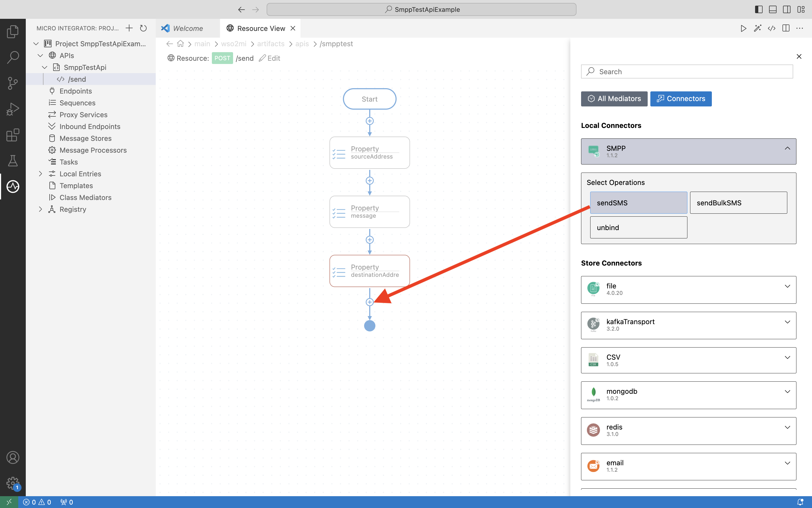This screenshot has width=812, height=508.
Task: Switch to All Mediators tab
Action: pyautogui.click(x=614, y=99)
